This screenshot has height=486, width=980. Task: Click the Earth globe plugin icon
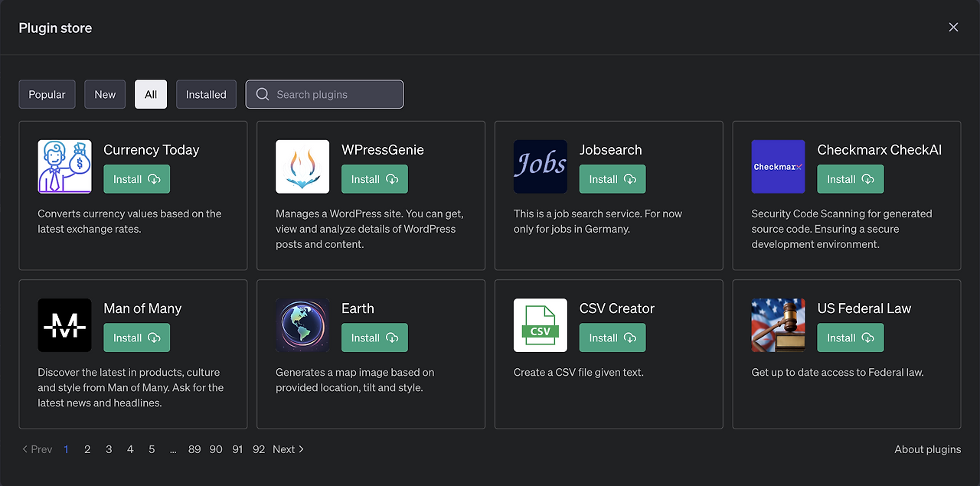click(x=302, y=325)
